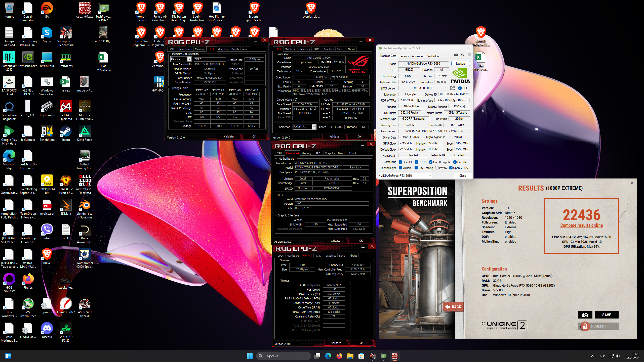The height and width of the screenshot is (362, 644).
Task: Switch to the Sensors tab in GPU-Z
Action: pyautogui.click(x=404, y=56)
